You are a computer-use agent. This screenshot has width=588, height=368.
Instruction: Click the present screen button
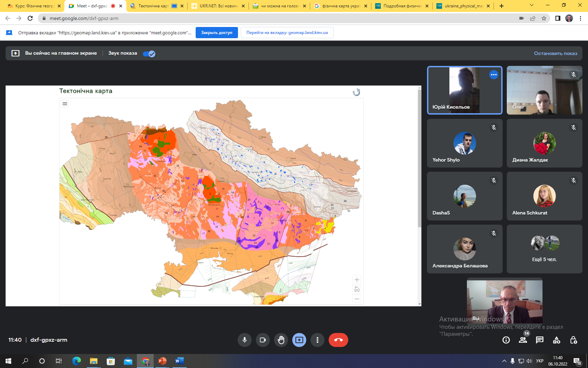coord(299,340)
